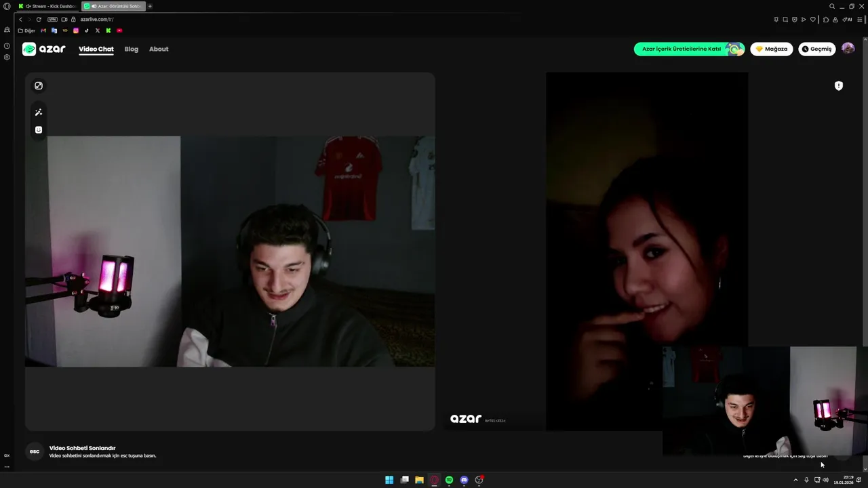Image resolution: width=868 pixels, height=488 pixels.
Task: Click the pinboard pin icon in toolbar
Action: [x=776, y=19]
